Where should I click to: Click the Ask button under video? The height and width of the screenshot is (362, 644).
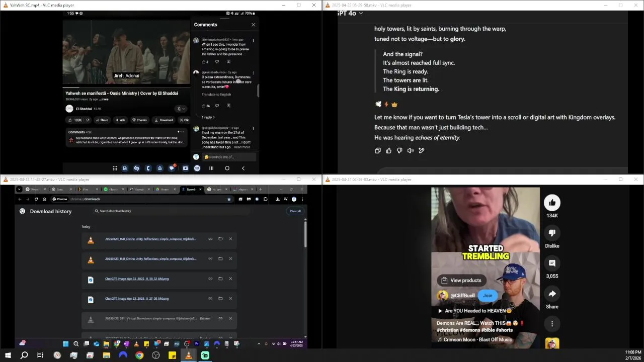click(x=120, y=120)
